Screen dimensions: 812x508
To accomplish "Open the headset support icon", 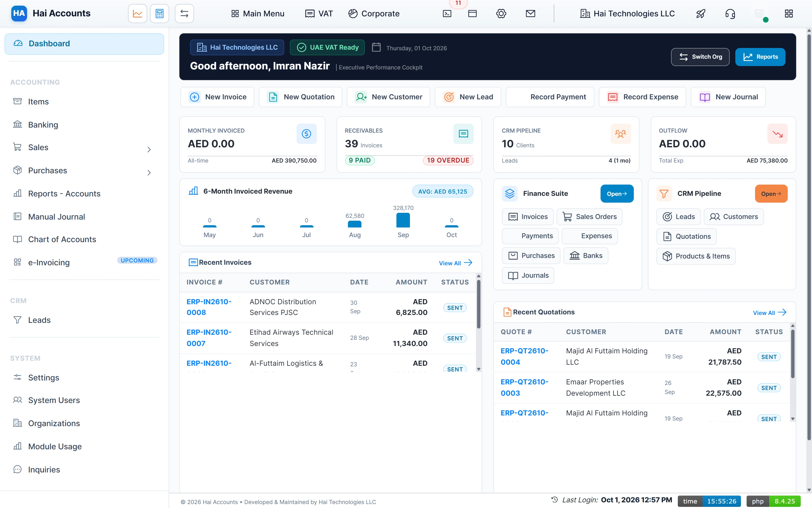I will (730, 14).
